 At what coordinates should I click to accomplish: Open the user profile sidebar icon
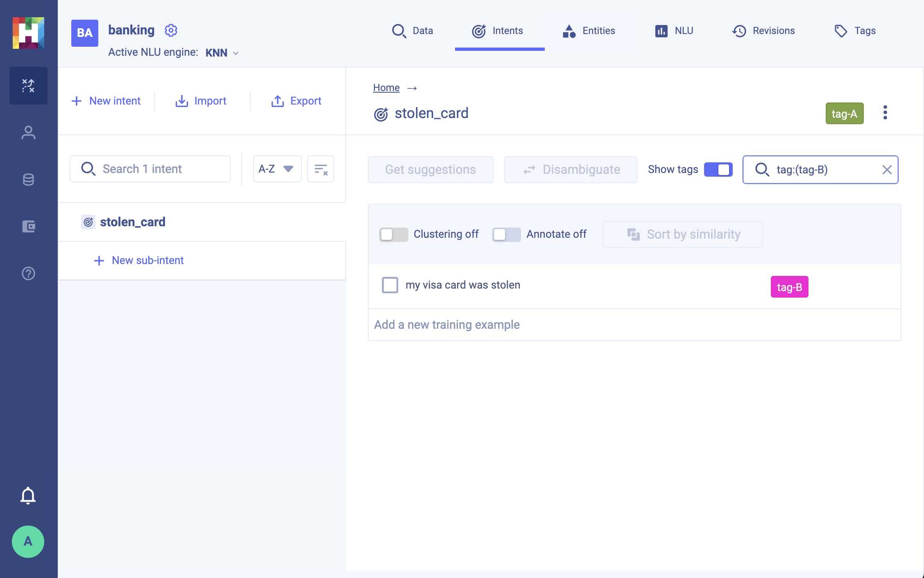pyautogui.click(x=28, y=133)
